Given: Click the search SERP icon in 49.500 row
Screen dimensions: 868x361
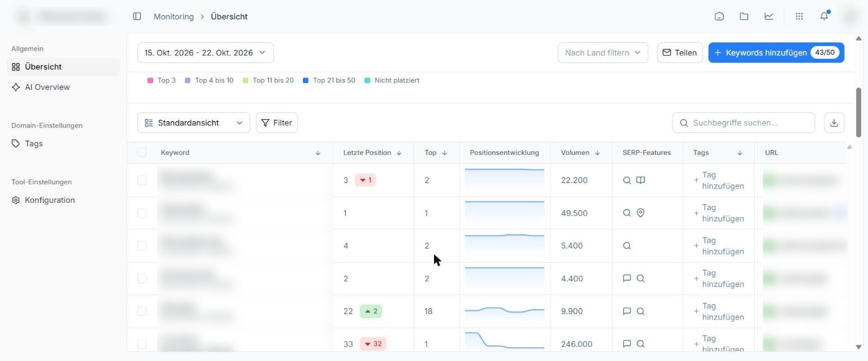Looking at the screenshot, I should [627, 213].
